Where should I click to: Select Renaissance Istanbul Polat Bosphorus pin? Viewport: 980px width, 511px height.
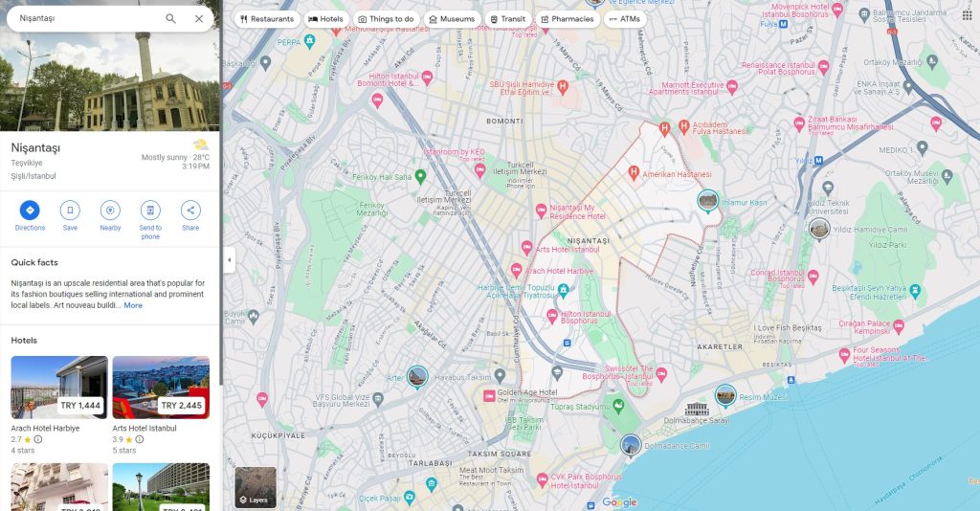click(x=823, y=66)
